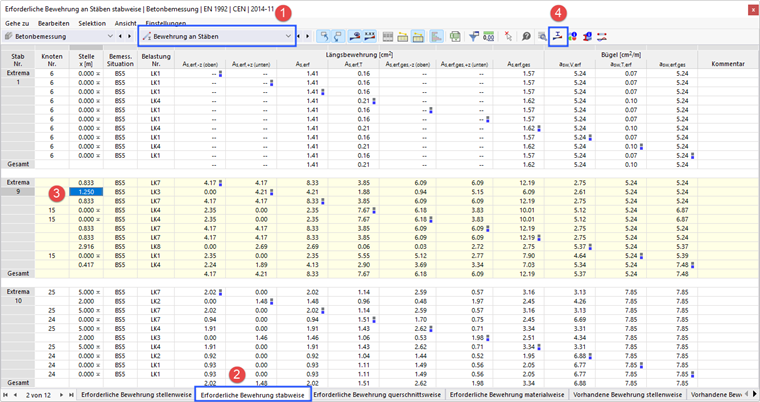This screenshot has height=402, width=760.
Task: Click previous-table arrow right of Bewehrung an Stäben
Action: 298,36
